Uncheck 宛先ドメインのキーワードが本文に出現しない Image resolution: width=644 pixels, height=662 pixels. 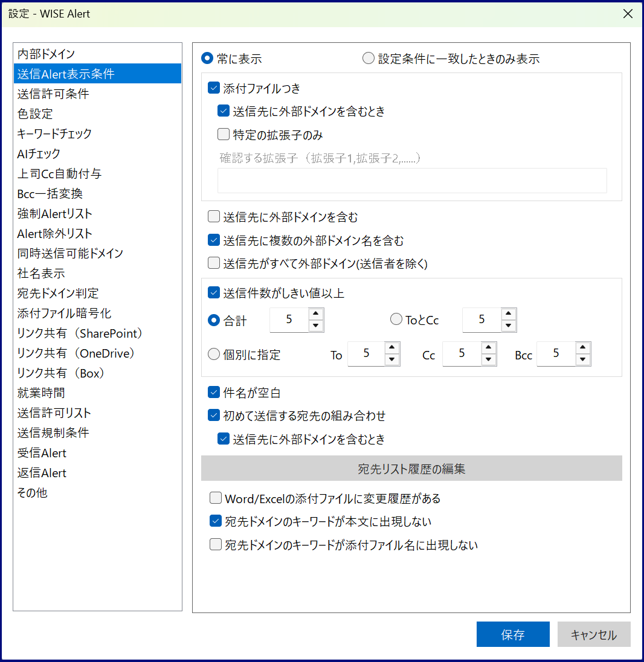point(215,521)
